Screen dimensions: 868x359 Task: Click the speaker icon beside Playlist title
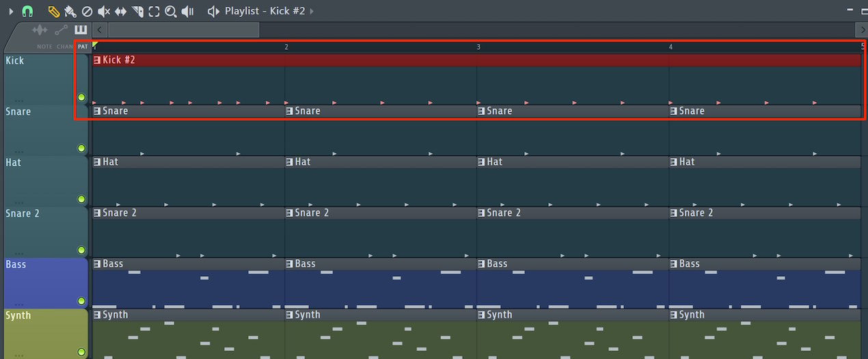click(x=214, y=11)
